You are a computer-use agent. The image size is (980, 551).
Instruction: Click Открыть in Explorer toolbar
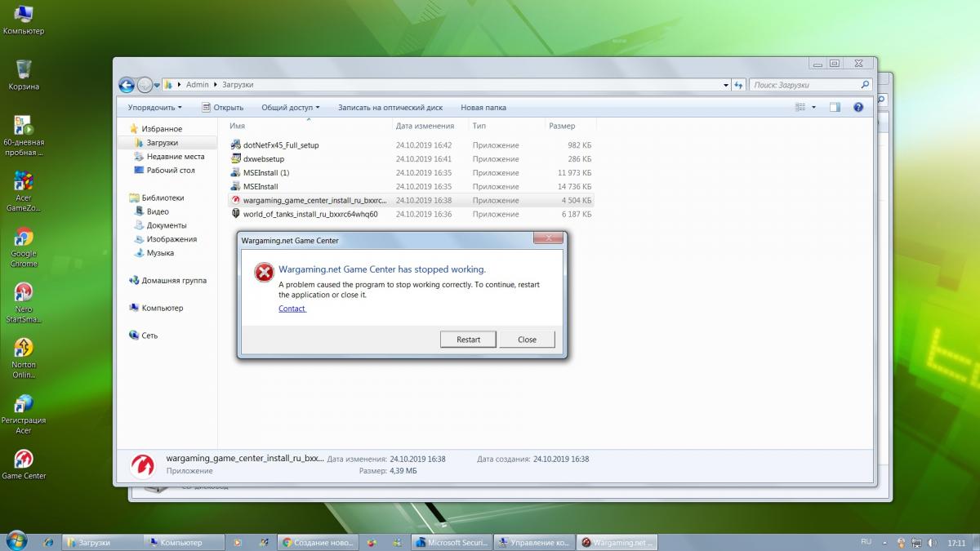click(222, 107)
